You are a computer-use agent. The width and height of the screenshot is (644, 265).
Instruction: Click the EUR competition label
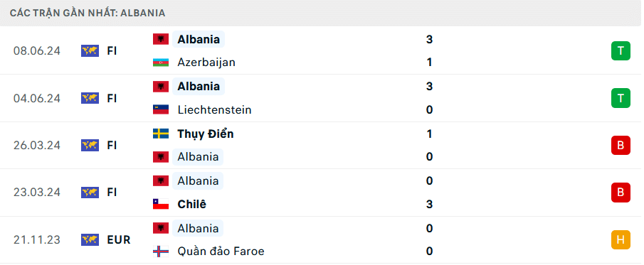(x=119, y=240)
